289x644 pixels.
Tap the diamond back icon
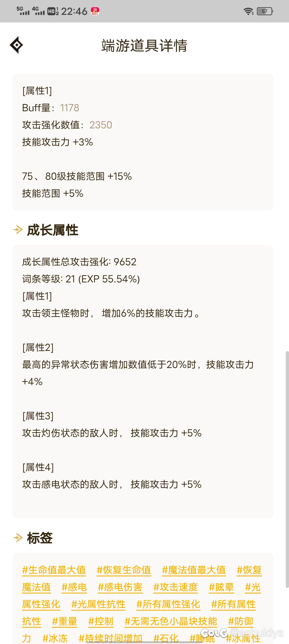pos(16,45)
